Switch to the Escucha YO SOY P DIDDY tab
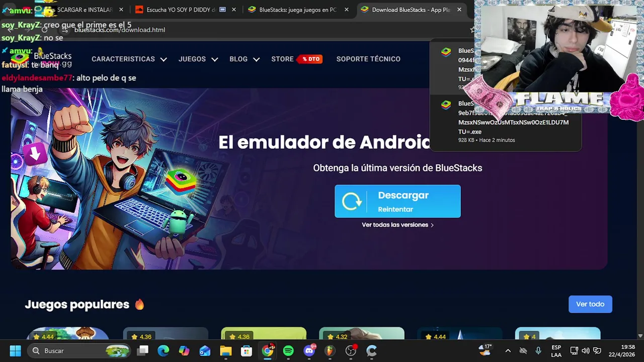 (x=181, y=10)
